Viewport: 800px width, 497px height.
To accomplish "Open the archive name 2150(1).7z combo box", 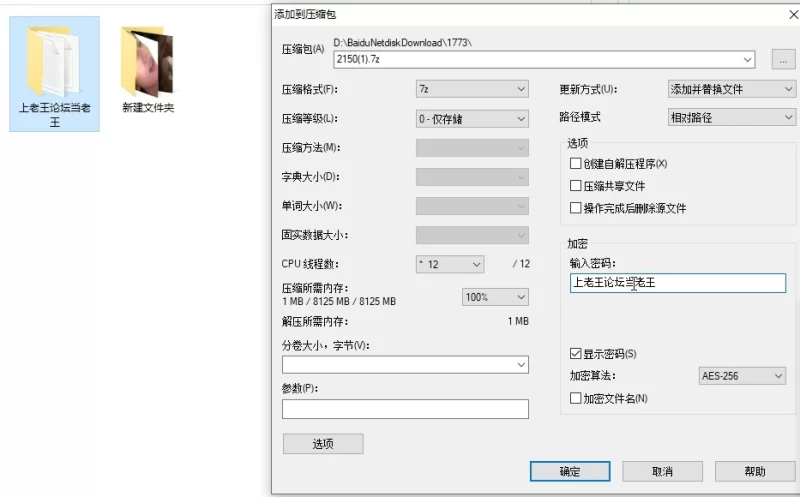I will pyautogui.click(x=544, y=60).
